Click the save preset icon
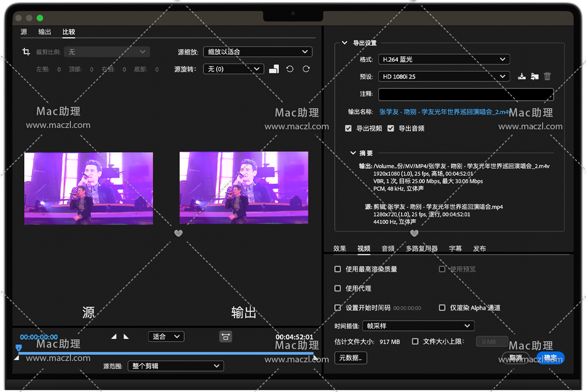Viewport: 586px width, 392px height. [x=522, y=77]
